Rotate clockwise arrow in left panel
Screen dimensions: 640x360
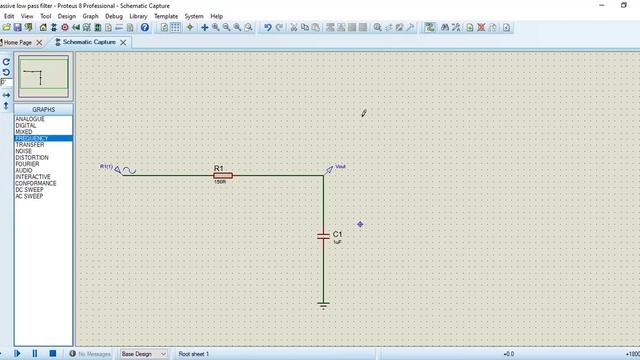tap(6, 62)
